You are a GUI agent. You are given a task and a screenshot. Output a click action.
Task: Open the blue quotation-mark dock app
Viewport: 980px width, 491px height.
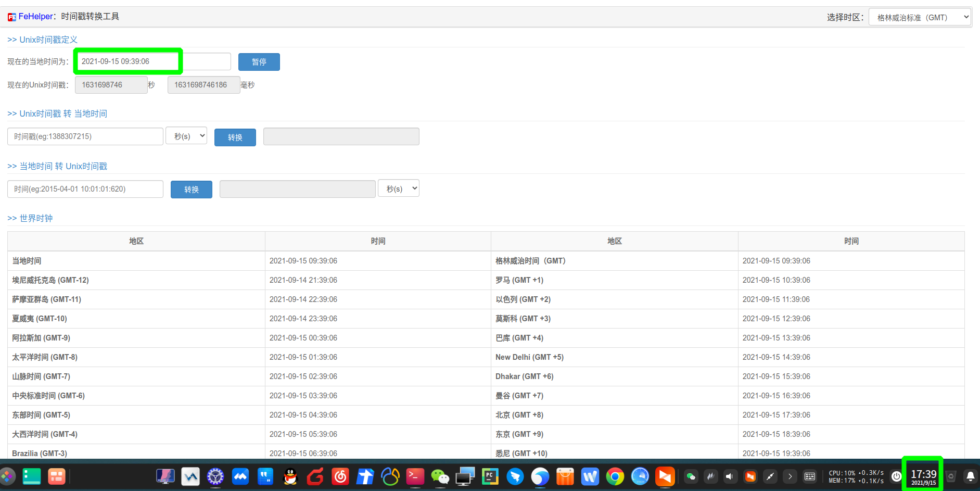(x=265, y=476)
